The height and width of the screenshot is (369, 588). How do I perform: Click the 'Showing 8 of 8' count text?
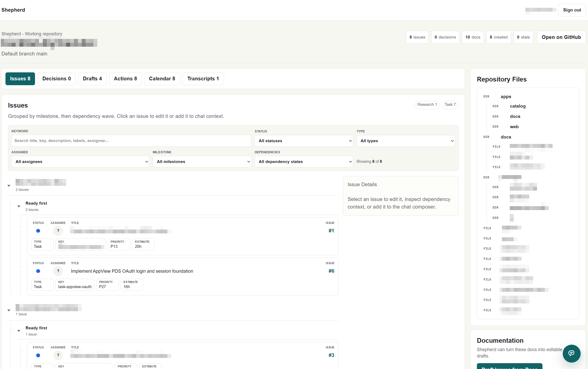tap(369, 162)
